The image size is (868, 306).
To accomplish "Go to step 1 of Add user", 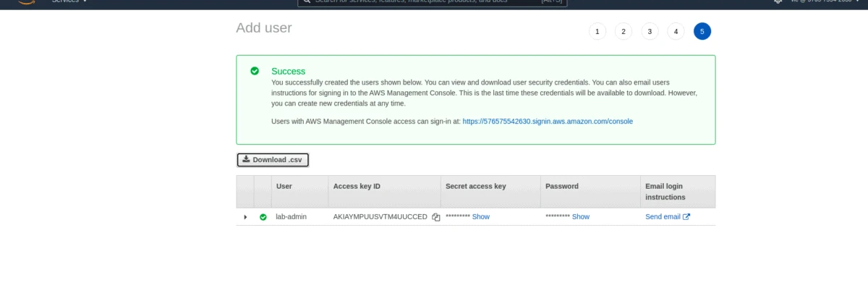I will pos(597,31).
